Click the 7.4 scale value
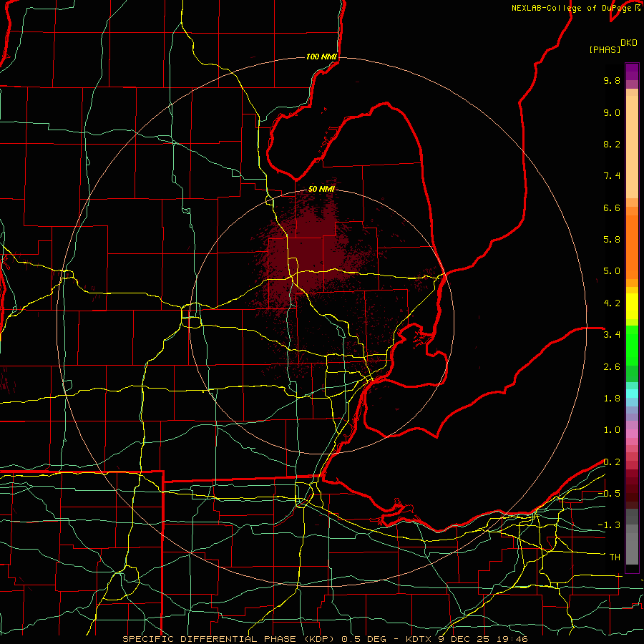The width and height of the screenshot is (644, 644). coord(612,176)
